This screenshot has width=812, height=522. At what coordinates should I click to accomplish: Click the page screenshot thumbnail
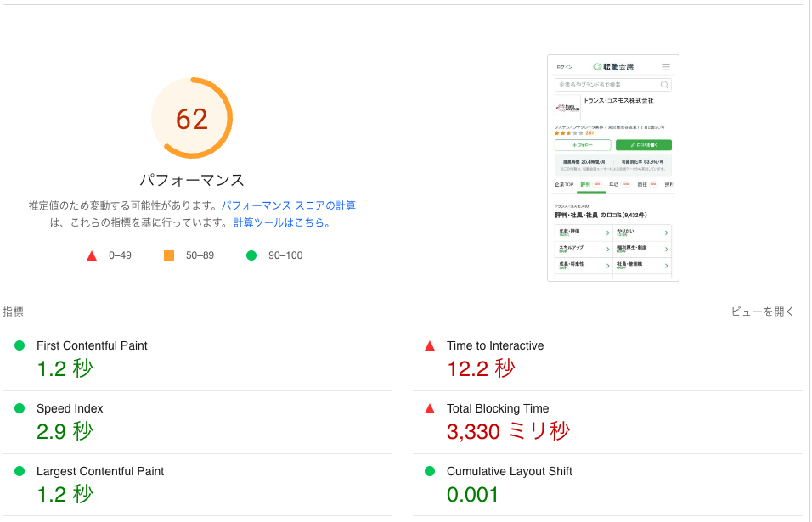pyautogui.click(x=613, y=168)
